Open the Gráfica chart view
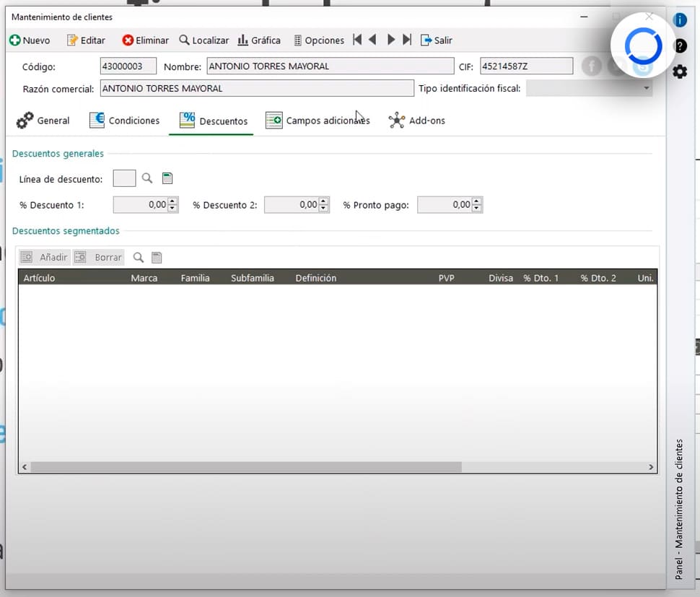The image size is (700, 597). pos(259,40)
